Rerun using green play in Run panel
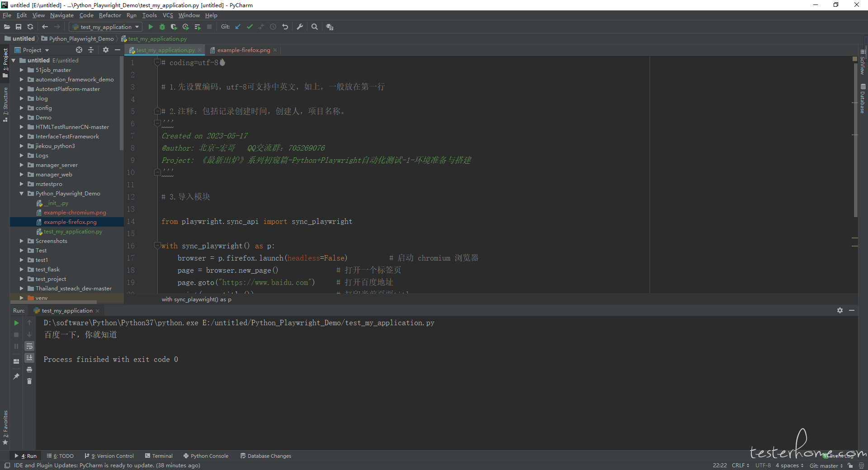Viewport: 868px width, 470px height. 16,323
